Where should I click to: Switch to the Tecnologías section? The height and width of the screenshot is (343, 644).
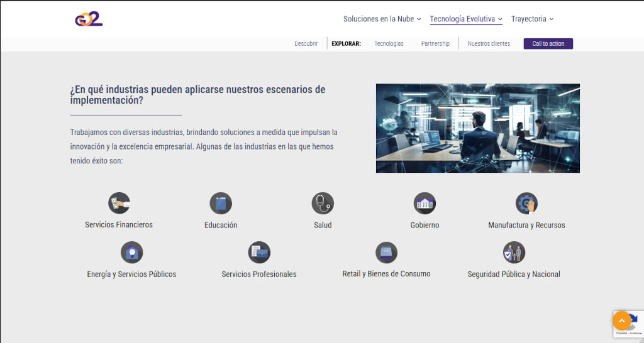click(389, 44)
